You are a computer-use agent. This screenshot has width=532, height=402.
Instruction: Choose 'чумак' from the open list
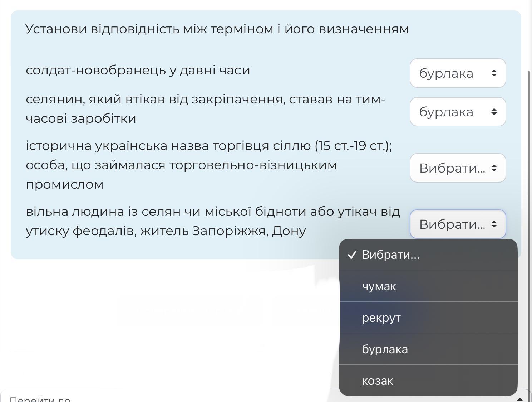(x=379, y=286)
